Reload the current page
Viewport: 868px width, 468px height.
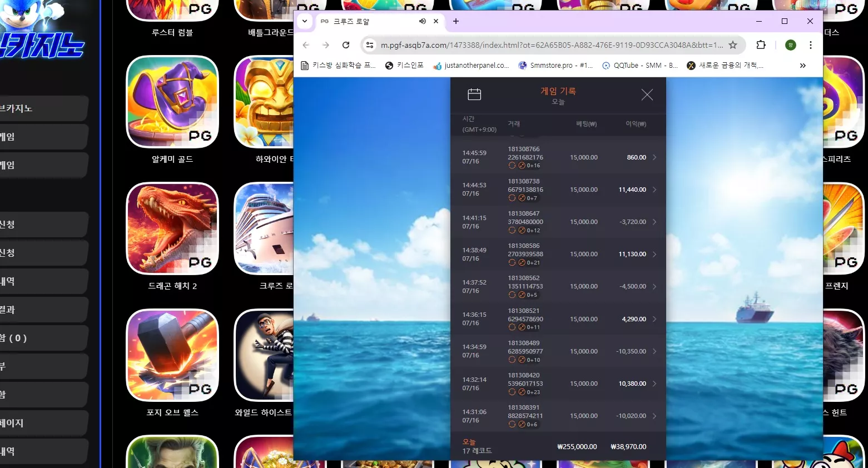[x=346, y=45]
